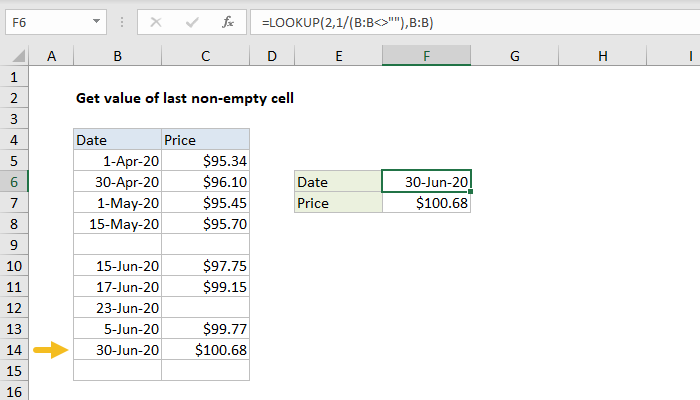Select cell with date 30-Apr-20
700x400 pixels.
[117, 182]
